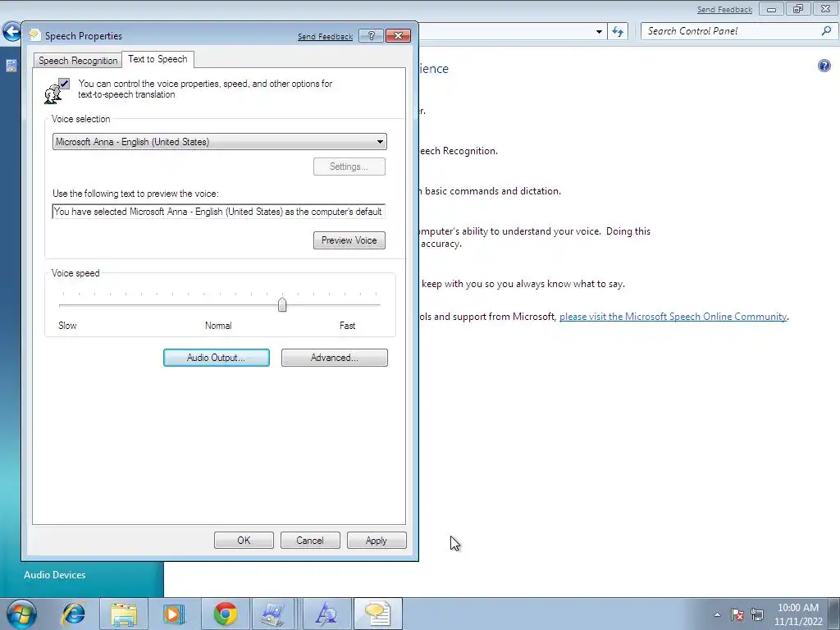
Task: Open Audio Devices in the sidebar
Action: [55, 575]
